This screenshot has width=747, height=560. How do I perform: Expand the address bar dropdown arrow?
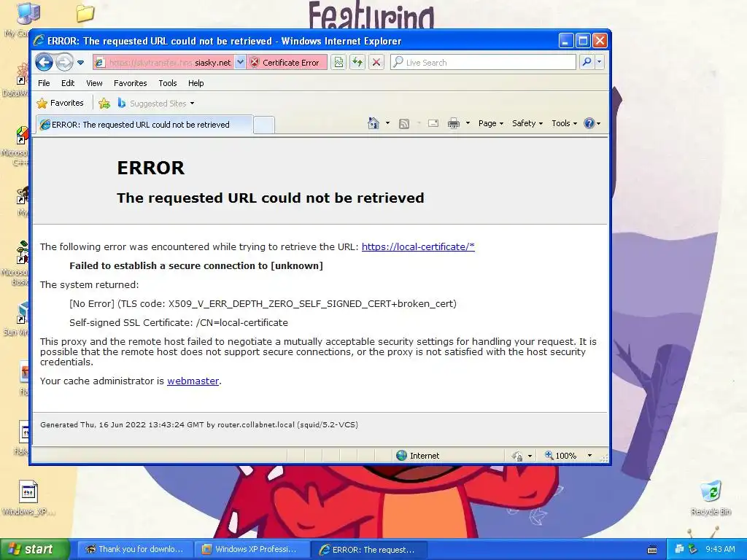pos(240,63)
